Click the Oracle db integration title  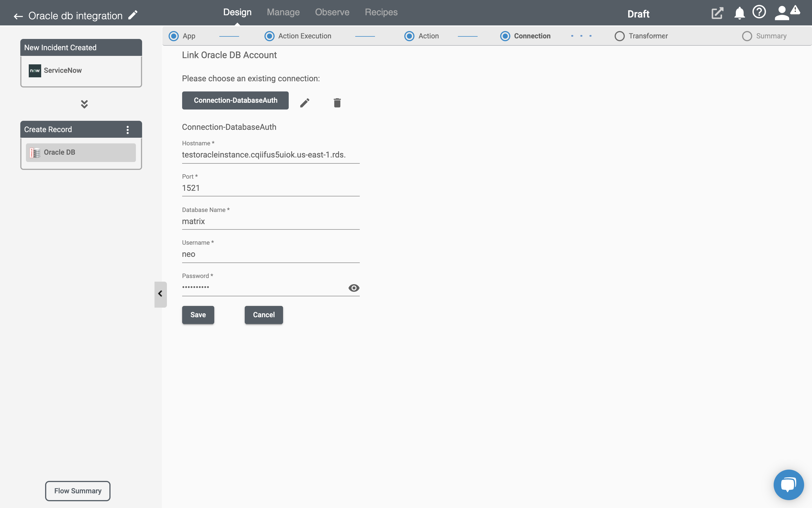pos(76,16)
